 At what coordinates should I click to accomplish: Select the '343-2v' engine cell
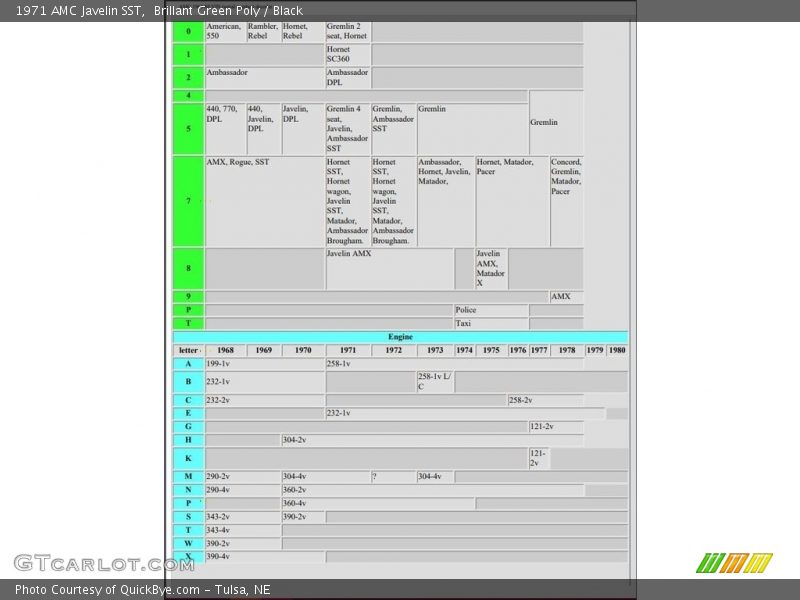[x=243, y=517]
